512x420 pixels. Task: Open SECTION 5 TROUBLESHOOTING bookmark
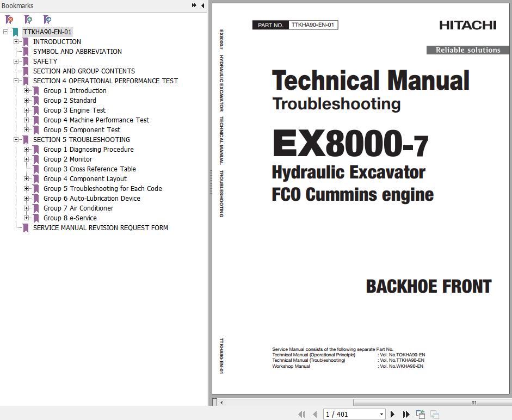tap(82, 140)
